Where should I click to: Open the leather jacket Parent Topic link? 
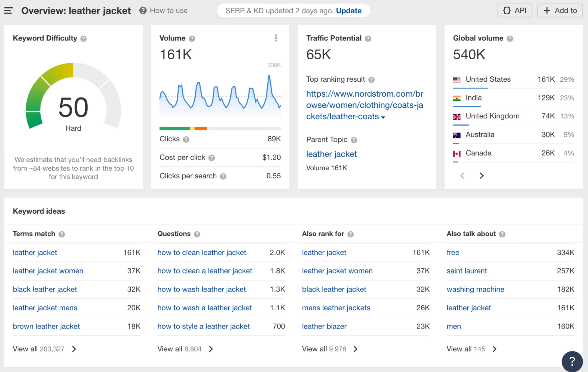pos(331,154)
